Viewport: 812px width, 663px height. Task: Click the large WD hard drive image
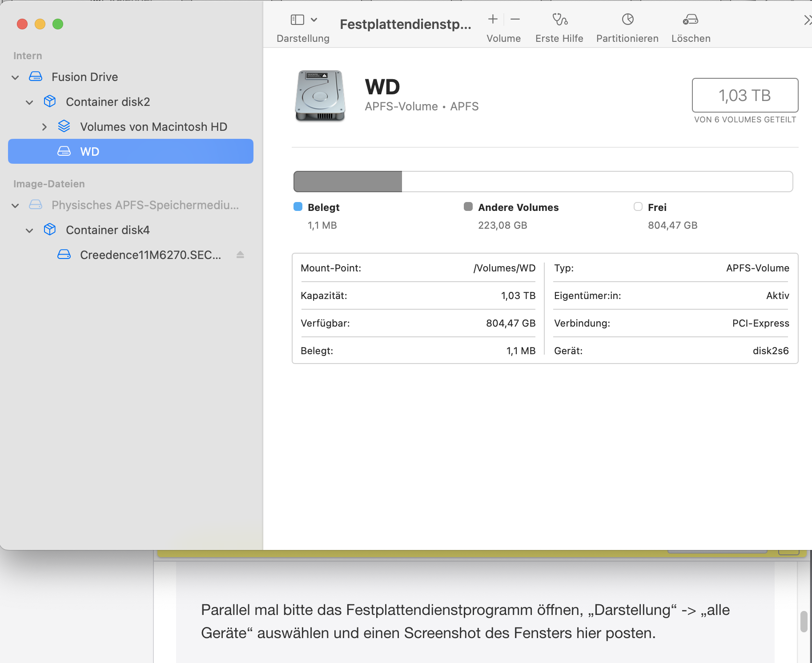point(320,96)
